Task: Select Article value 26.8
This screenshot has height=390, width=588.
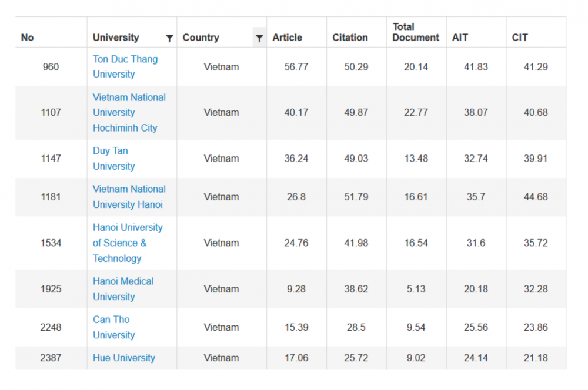Action: (x=296, y=197)
